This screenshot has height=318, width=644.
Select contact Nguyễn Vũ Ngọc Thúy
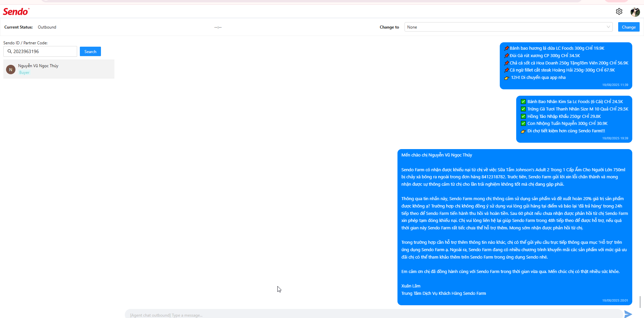pos(59,69)
